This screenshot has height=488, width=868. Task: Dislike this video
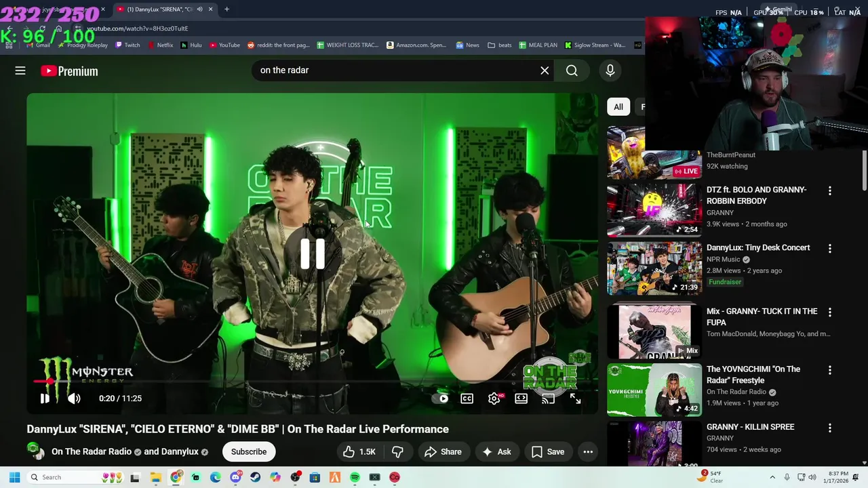point(398,452)
